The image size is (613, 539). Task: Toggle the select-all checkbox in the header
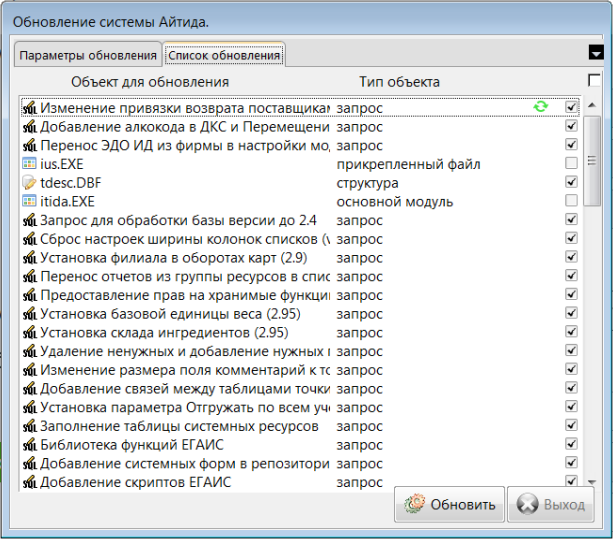click(594, 81)
